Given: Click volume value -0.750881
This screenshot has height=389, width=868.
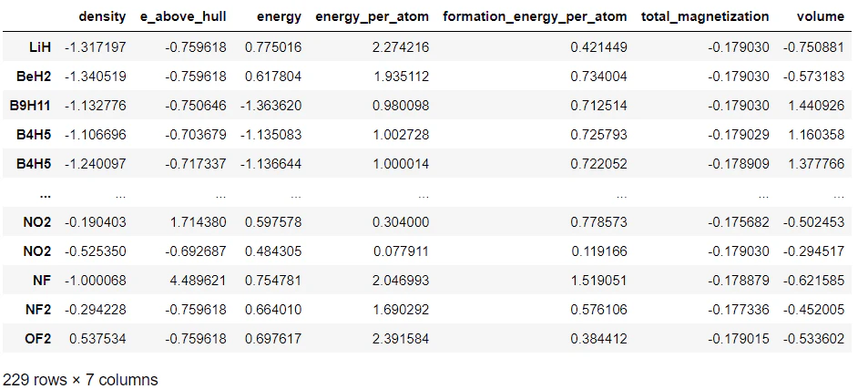Looking at the screenshot, I should pyautogui.click(x=813, y=47).
